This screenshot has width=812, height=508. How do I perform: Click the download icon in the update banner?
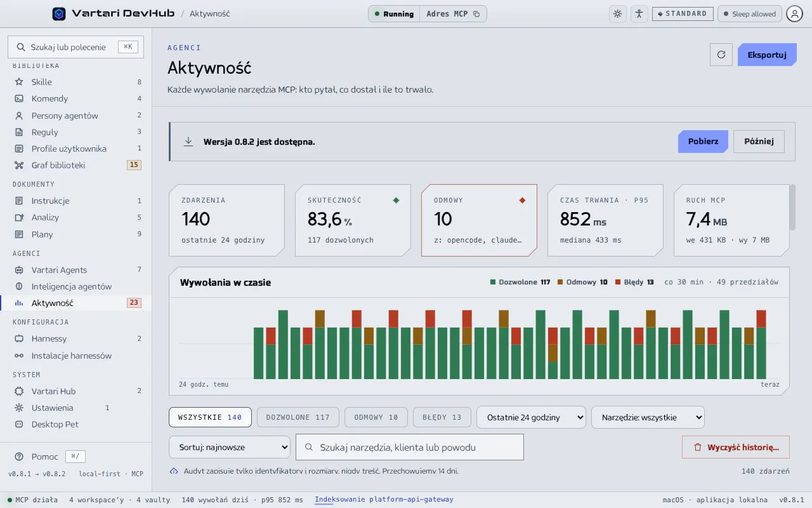[x=188, y=142]
